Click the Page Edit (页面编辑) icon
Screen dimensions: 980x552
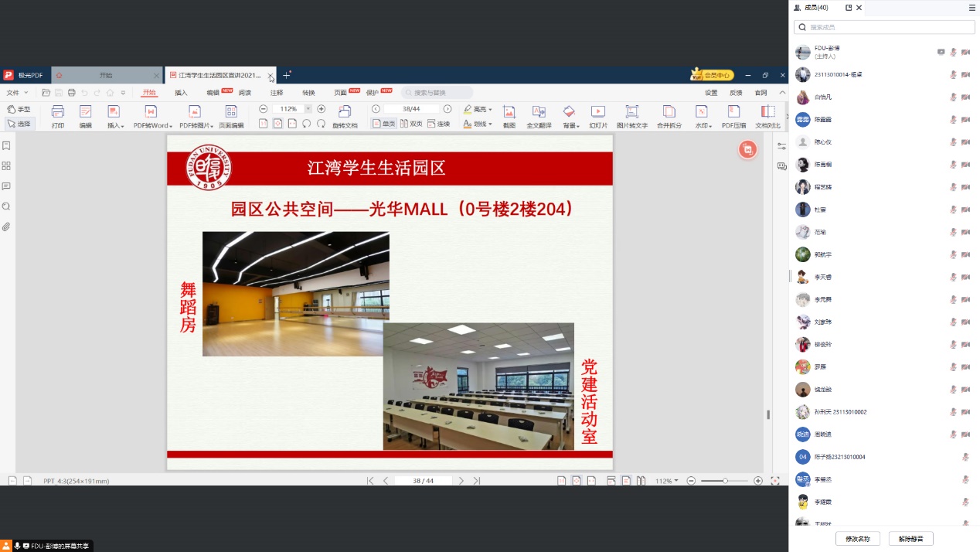pos(231,116)
